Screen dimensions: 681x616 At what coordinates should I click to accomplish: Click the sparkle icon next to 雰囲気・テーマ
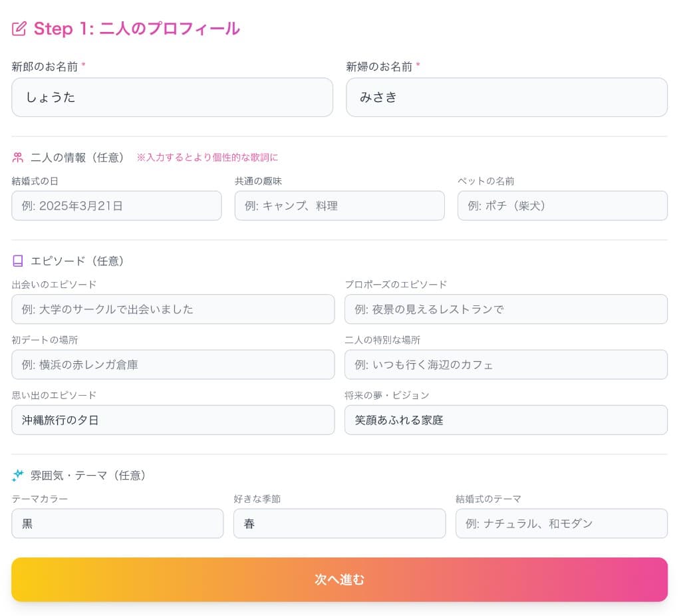(x=18, y=475)
